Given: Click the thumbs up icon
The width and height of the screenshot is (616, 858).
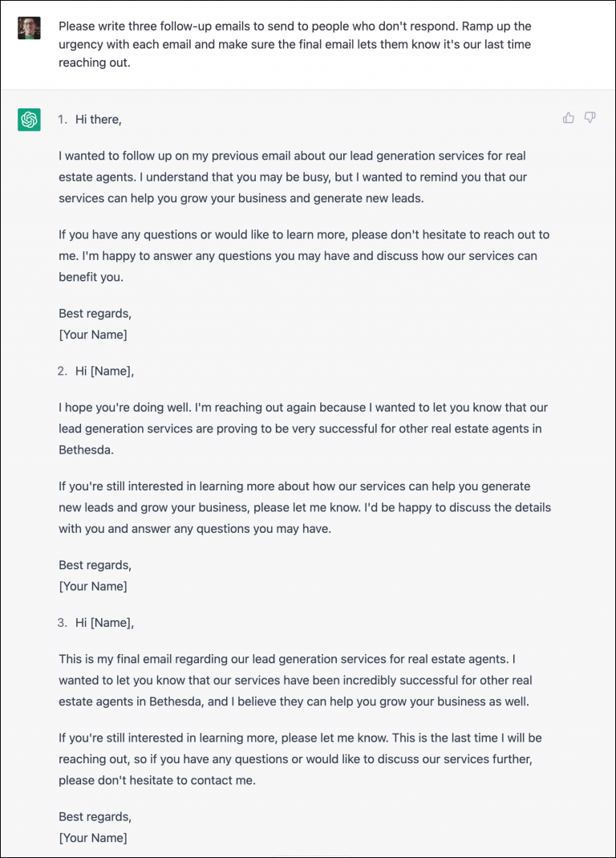Looking at the screenshot, I should (x=569, y=118).
